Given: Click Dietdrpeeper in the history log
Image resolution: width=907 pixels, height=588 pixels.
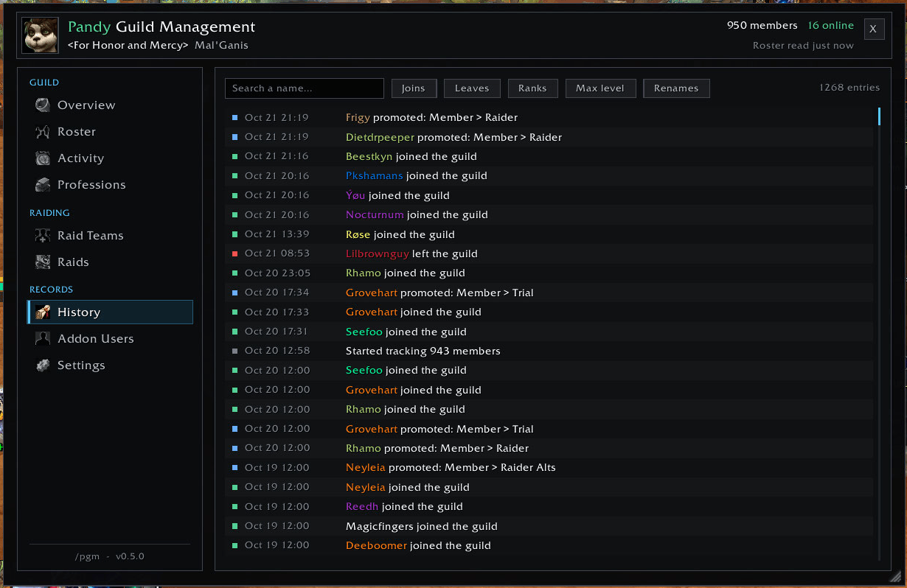Looking at the screenshot, I should pyautogui.click(x=380, y=137).
